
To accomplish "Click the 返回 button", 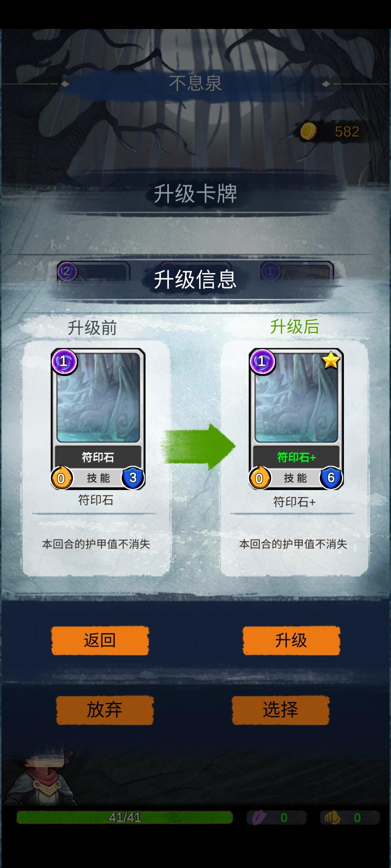I will coord(100,641).
